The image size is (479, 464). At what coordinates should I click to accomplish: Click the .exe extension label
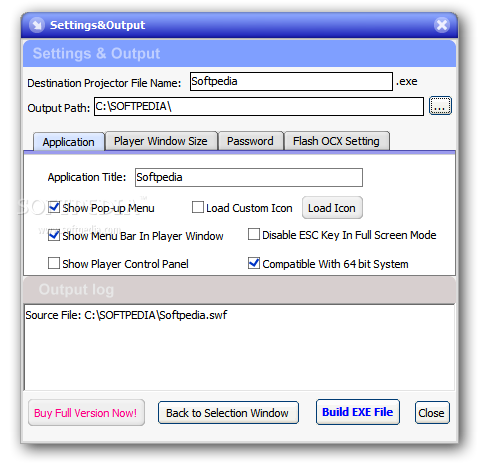[x=407, y=81]
